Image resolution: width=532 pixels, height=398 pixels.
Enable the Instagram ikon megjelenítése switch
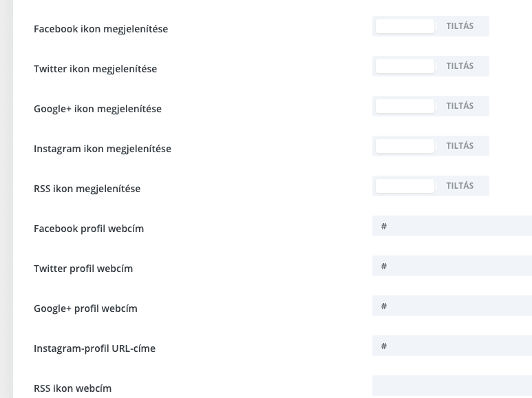pyautogui.click(x=431, y=146)
